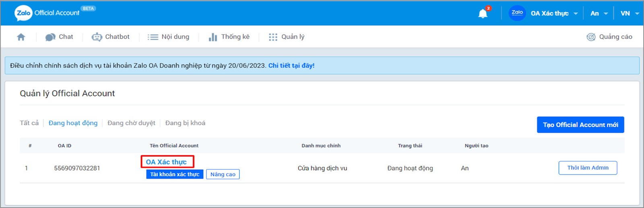Click the round Zalo OA avatar
Image resolution: width=644 pixels, height=208 pixels.
[517, 13]
